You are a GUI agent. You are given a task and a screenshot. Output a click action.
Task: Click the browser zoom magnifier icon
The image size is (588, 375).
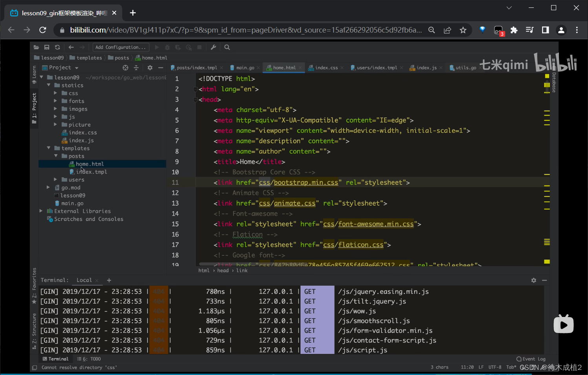tap(431, 30)
